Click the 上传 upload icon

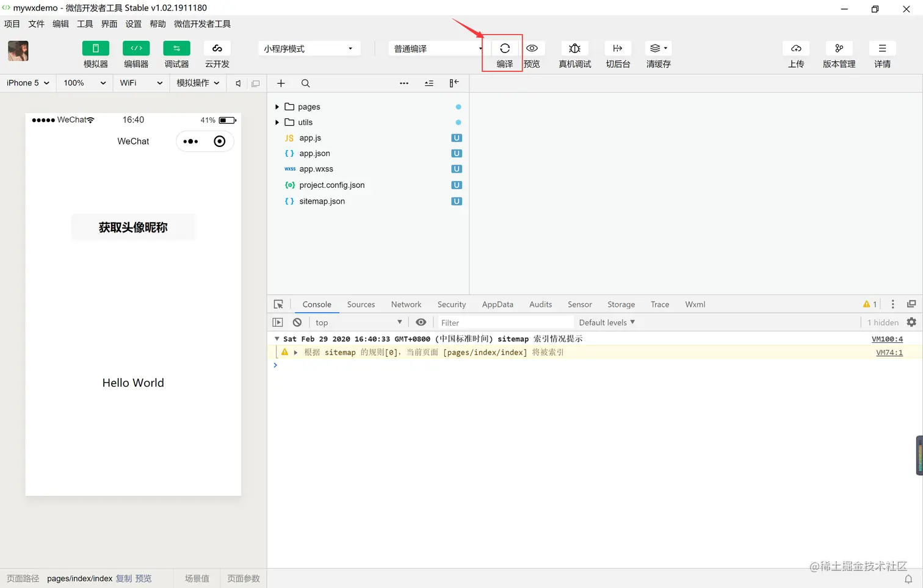click(x=796, y=48)
